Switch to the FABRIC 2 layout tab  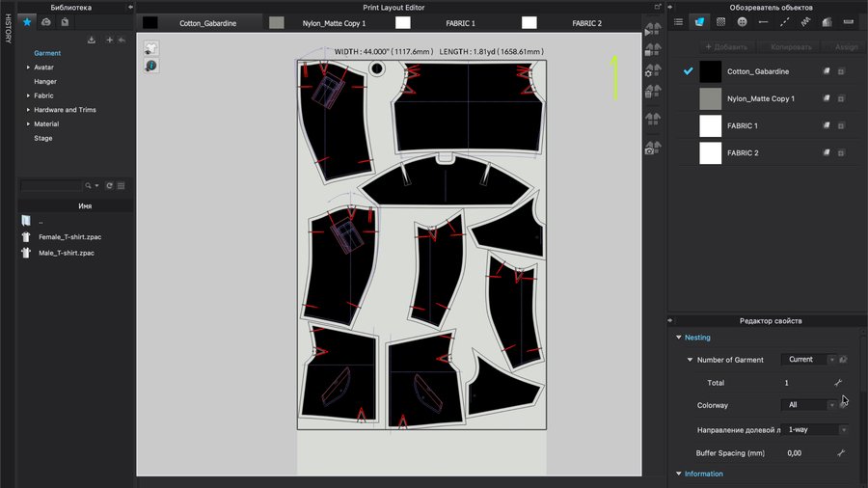[x=585, y=22]
